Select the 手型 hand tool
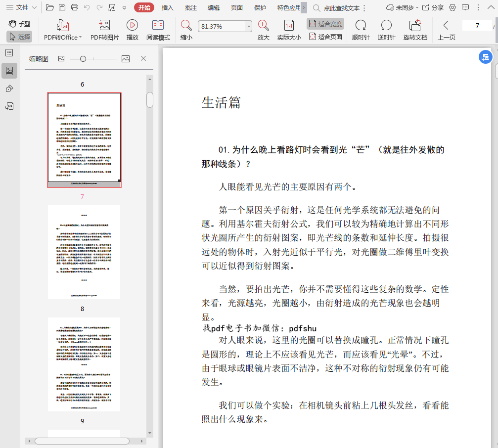498x448 pixels. (19, 24)
